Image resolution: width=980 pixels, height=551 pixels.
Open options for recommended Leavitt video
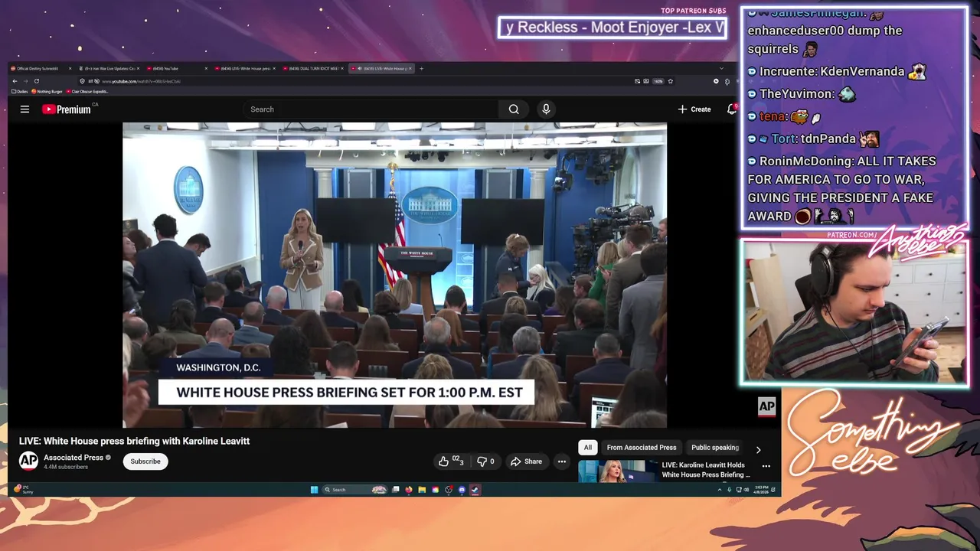pyautogui.click(x=766, y=466)
